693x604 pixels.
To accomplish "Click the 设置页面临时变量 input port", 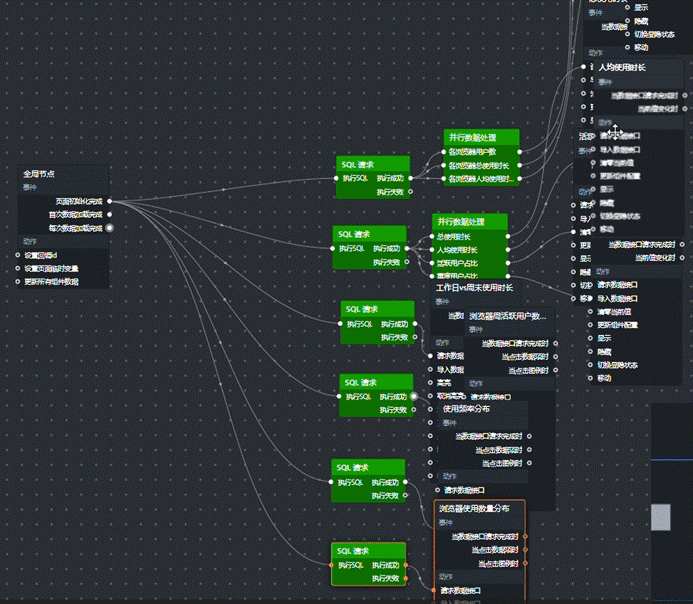I will (x=18, y=268).
